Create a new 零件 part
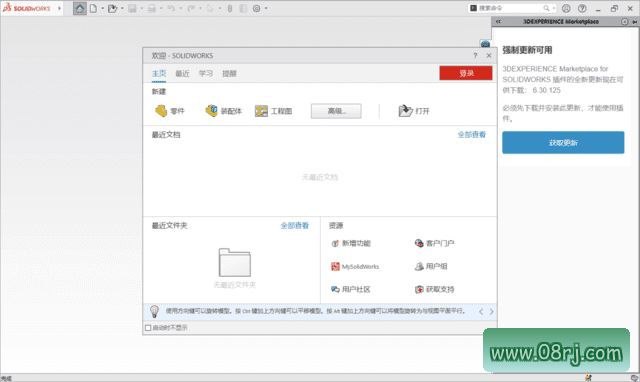640x382 pixels. 169,111
